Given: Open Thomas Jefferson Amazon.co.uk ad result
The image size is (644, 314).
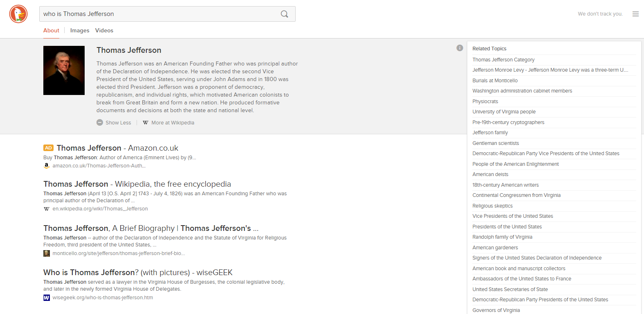Looking at the screenshot, I should pyautogui.click(x=117, y=148).
